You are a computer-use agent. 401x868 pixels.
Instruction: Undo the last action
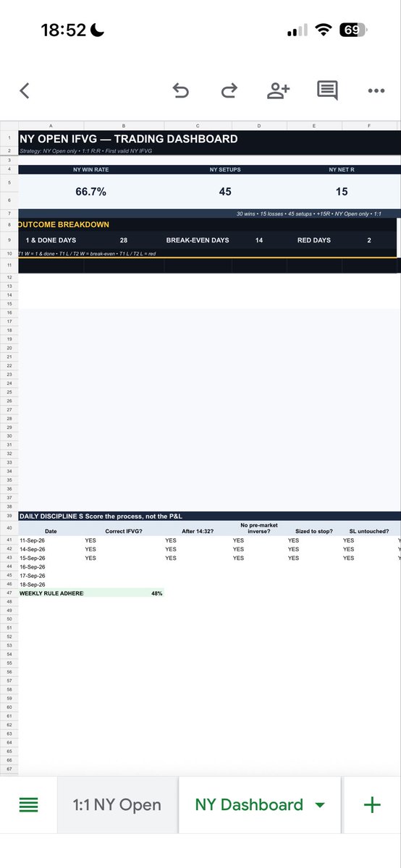(x=181, y=90)
